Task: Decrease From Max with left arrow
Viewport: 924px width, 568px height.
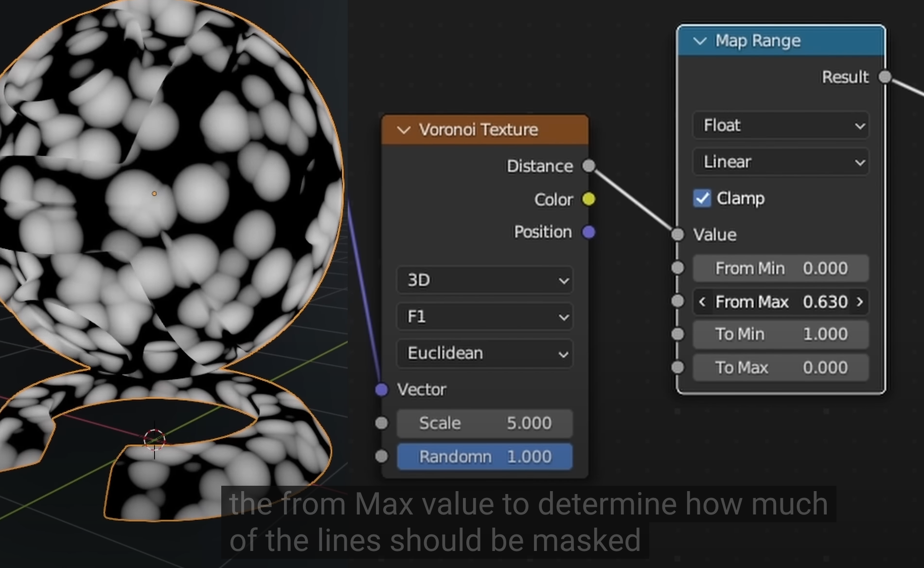Action: [x=702, y=302]
